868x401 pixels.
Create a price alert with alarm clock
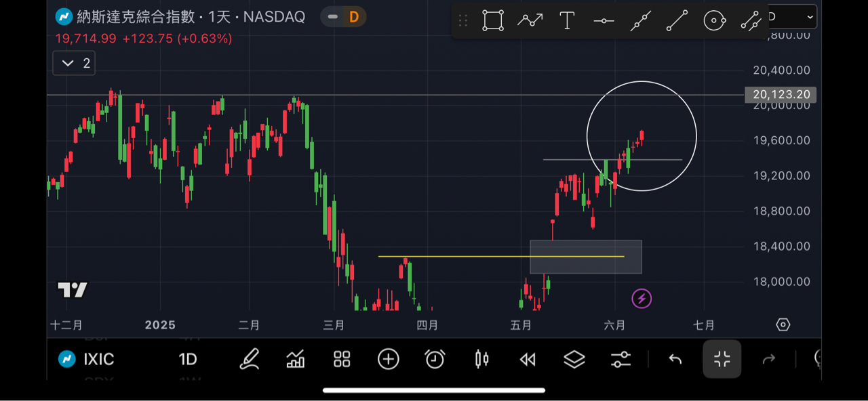435,359
